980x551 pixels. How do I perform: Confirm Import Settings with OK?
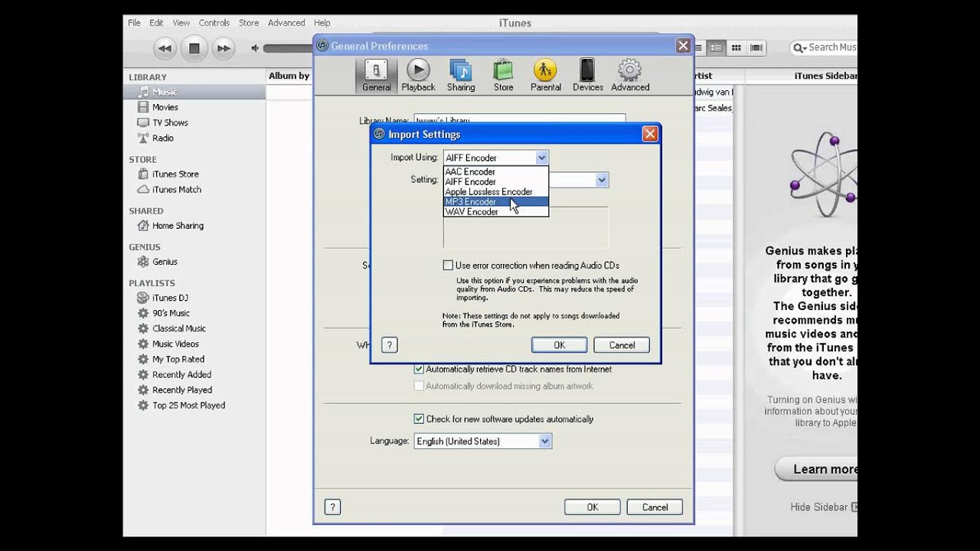point(560,345)
